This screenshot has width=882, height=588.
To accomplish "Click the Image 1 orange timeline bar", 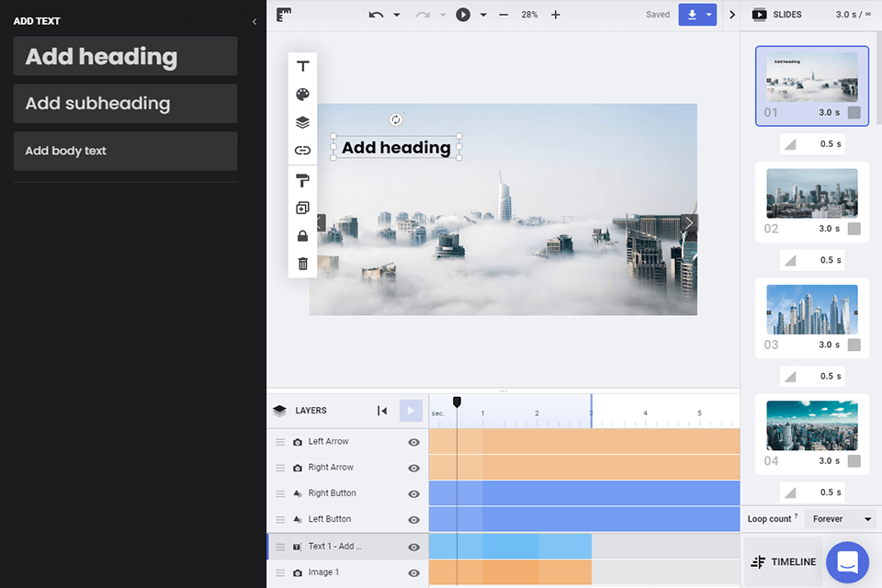I will tap(510, 572).
